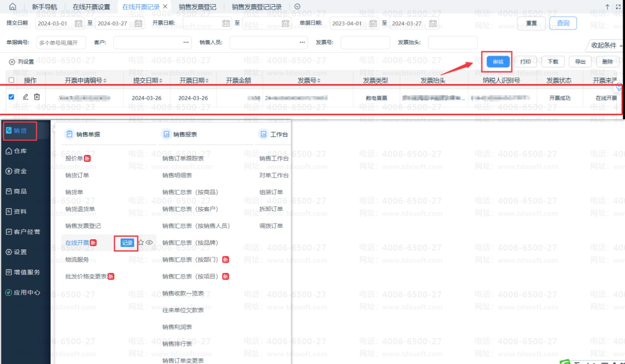Image resolution: width=625 pixels, height=364 pixels.
Task: Open the 销售人员 selector ellipsis
Action: coord(302,43)
